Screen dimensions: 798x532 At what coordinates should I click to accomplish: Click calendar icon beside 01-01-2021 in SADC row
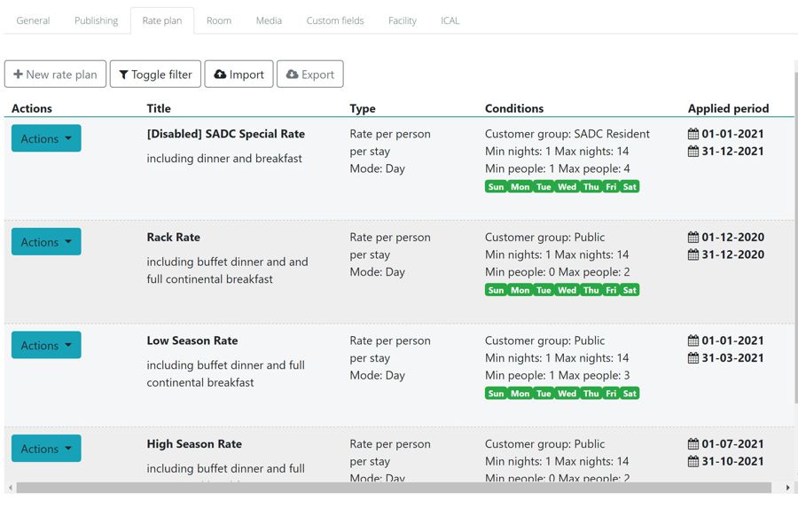pyautogui.click(x=693, y=134)
